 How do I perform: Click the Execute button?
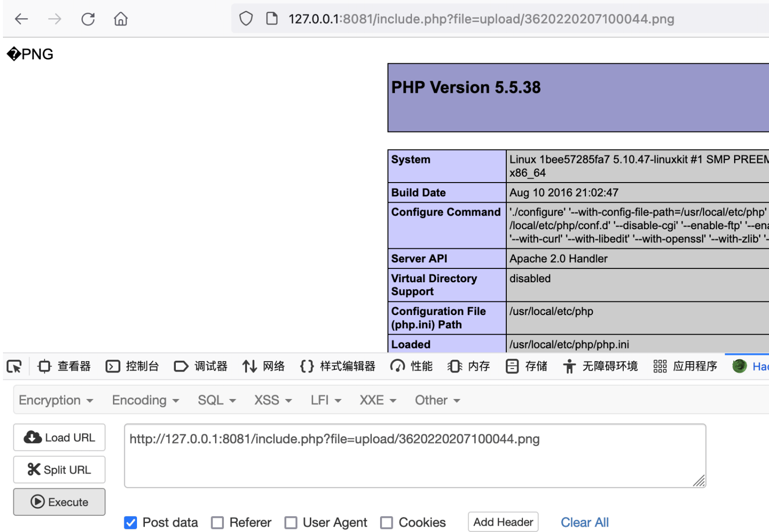pos(59,502)
